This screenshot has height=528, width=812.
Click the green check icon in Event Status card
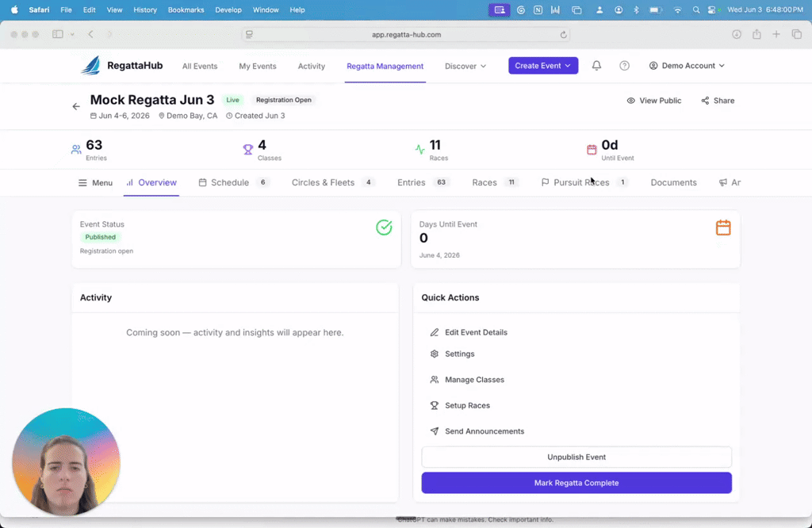pyautogui.click(x=384, y=228)
